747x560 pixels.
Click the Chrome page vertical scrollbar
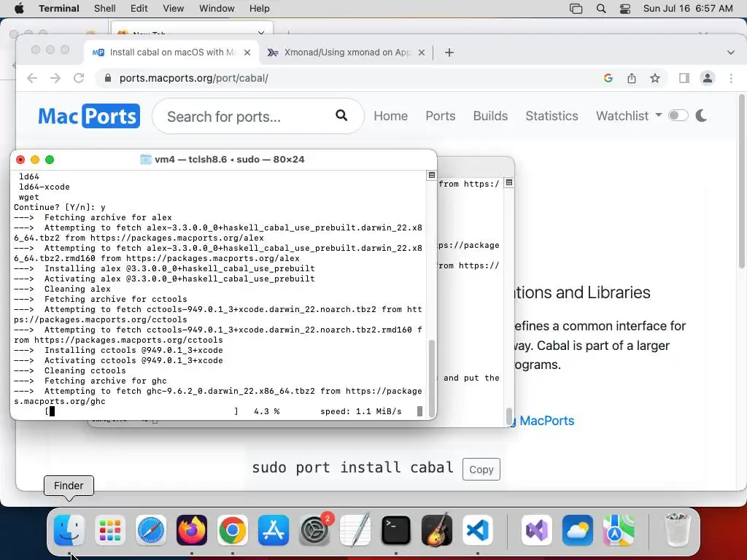coord(741,181)
